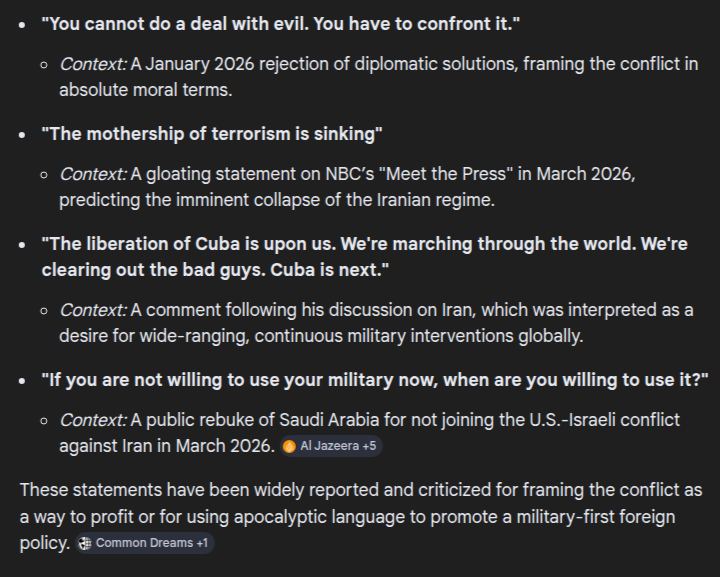Image resolution: width=720 pixels, height=577 pixels.
Task: Click the Context label about January 2026 rejection
Action: point(93,64)
